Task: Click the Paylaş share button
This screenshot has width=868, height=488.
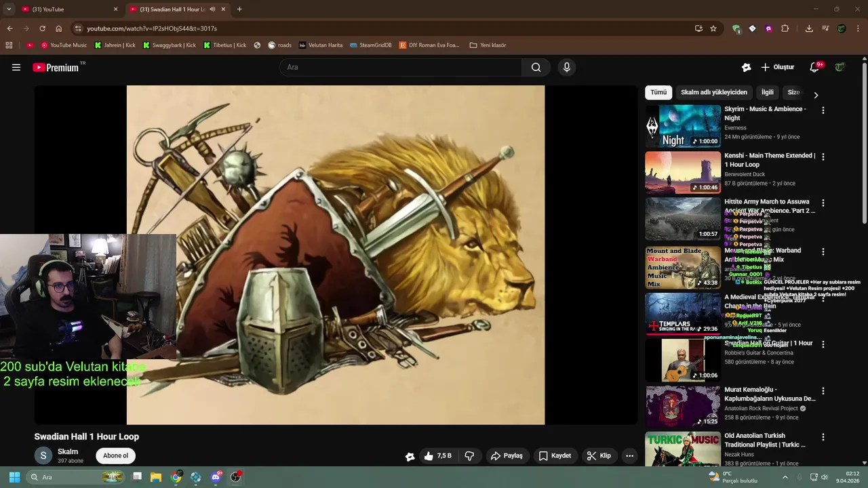Action: pyautogui.click(x=507, y=456)
